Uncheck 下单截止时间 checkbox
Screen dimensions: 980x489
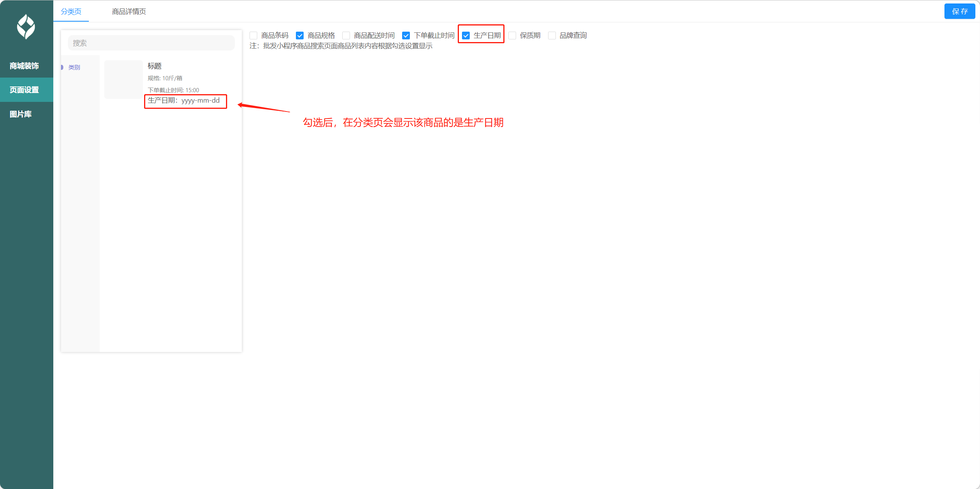click(x=406, y=36)
